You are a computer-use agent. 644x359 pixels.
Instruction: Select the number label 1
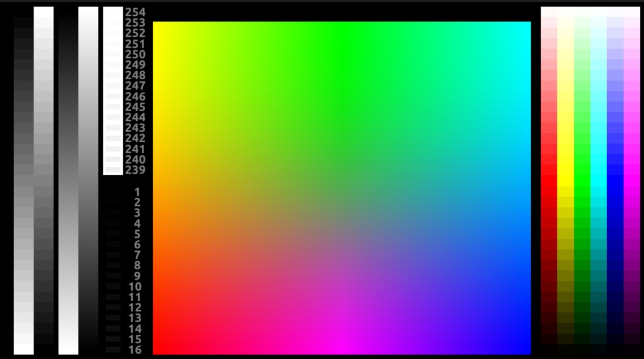[x=137, y=192]
